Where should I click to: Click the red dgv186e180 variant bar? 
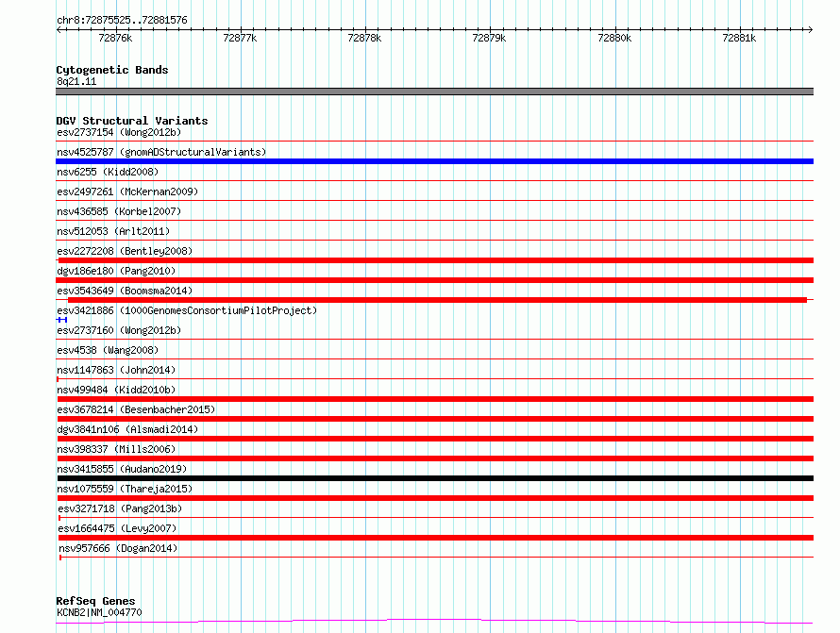coord(434,280)
